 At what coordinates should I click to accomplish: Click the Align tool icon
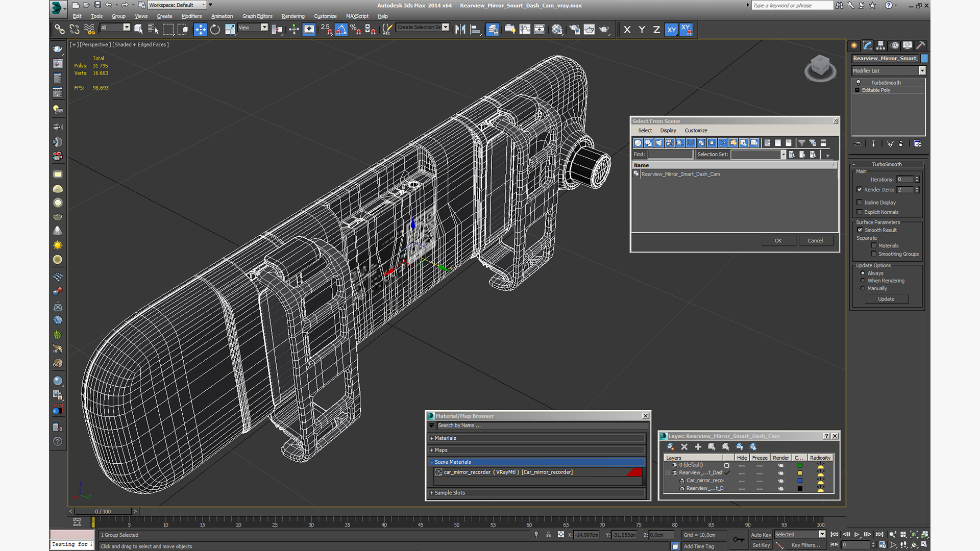click(475, 30)
